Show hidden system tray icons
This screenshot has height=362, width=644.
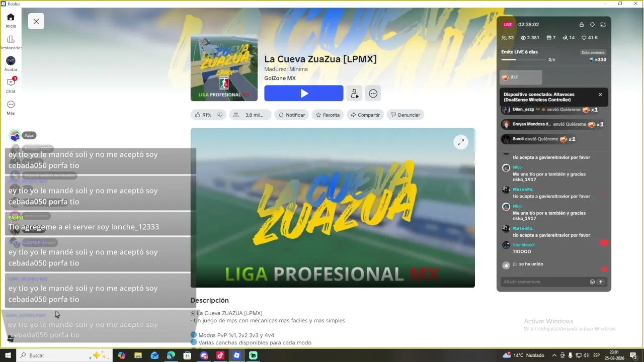(x=554, y=355)
